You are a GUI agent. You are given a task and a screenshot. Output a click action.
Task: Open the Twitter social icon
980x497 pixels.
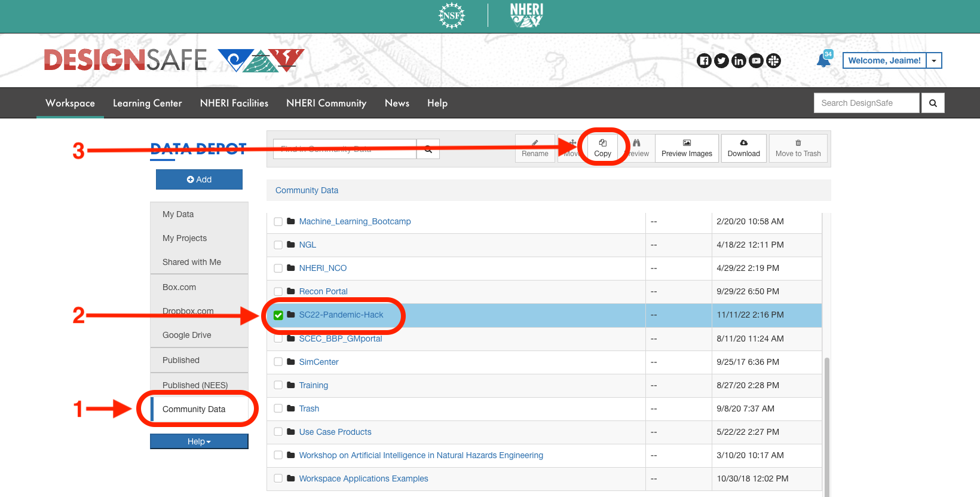(x=722, y=60)
